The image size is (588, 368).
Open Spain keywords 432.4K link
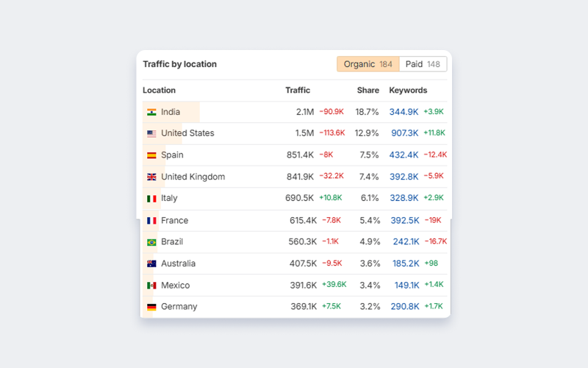404,155
